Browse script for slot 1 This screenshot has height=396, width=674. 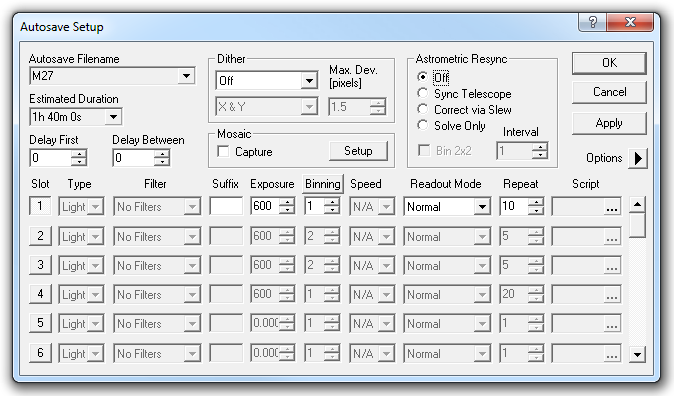click(612, 207)
